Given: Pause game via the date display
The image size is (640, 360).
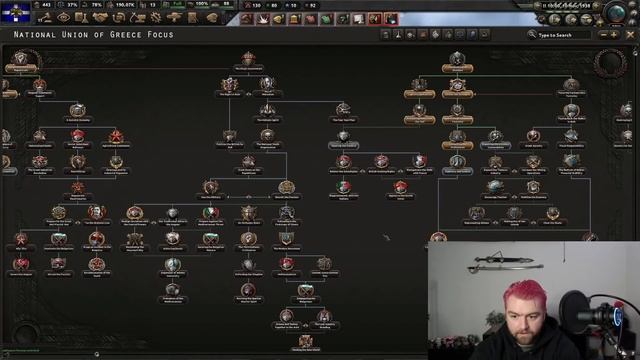Looking at the screenshot, I should (x=567, y=6).
